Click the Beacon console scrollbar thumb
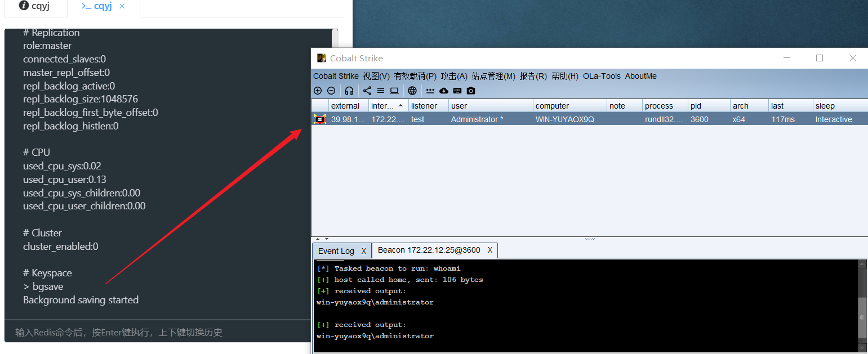The width and height of the screenshot is (868, 354). 862,318
